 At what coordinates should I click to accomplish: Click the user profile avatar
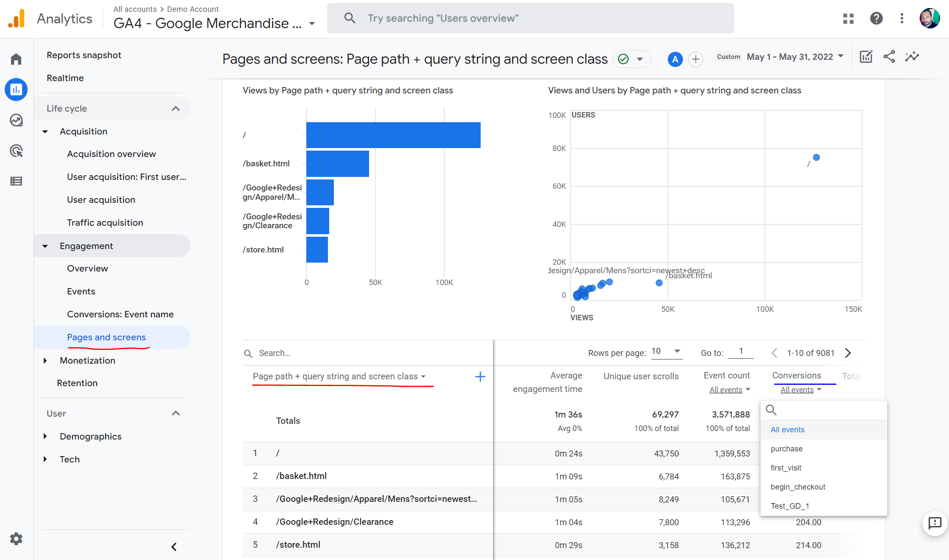(929, 19)
